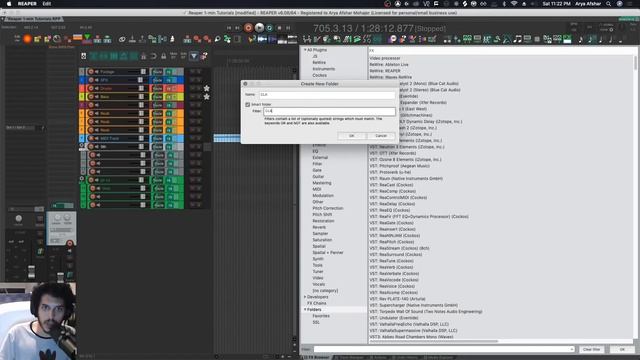Click the star icon on Bass track row
This screenshot has height=360, width=640.
point(207,97)
